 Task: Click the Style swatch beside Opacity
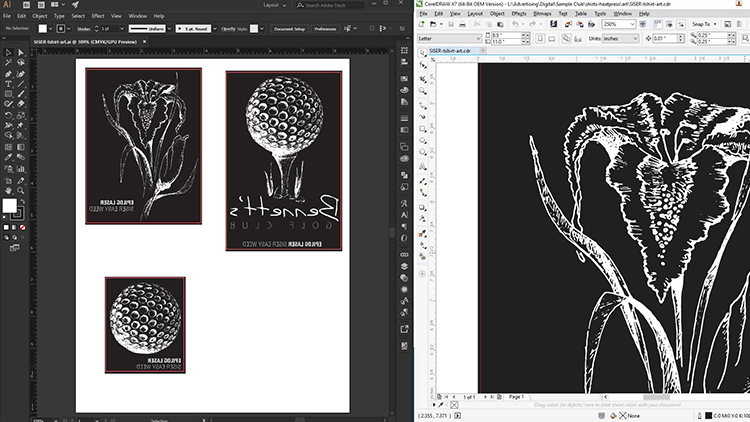tap(254, 29)
